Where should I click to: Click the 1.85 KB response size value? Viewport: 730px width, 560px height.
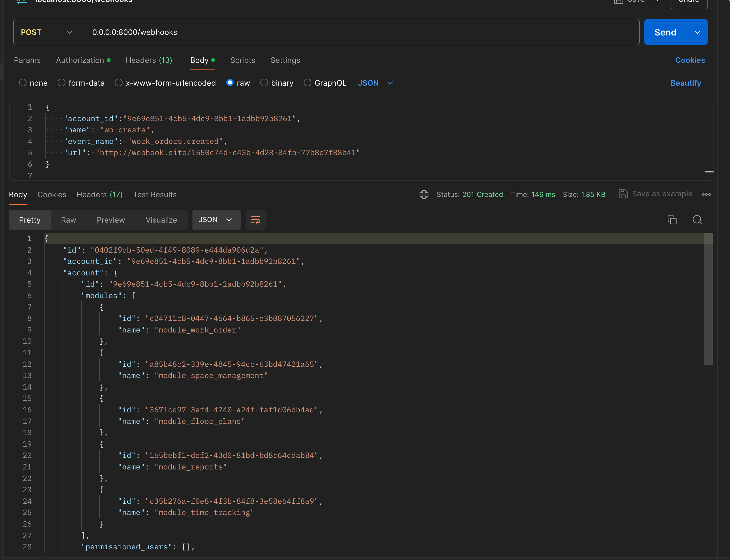(593, 195)
